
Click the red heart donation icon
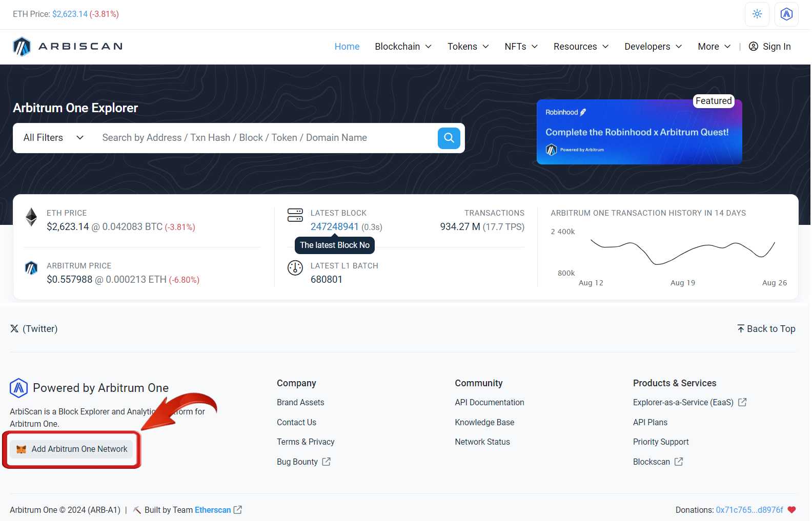pyautogui.click(x=791, y=510)
